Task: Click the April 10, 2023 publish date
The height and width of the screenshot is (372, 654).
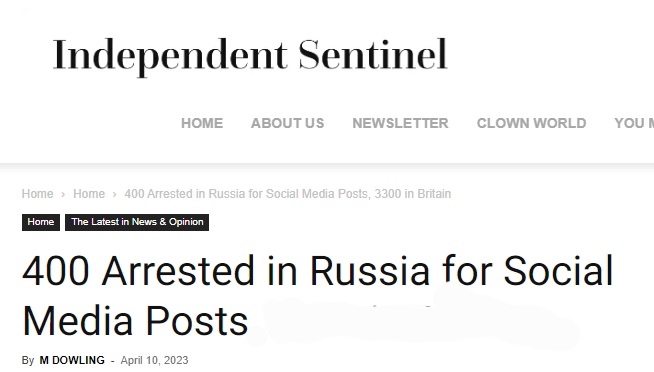Action: [x=154, y=360]
